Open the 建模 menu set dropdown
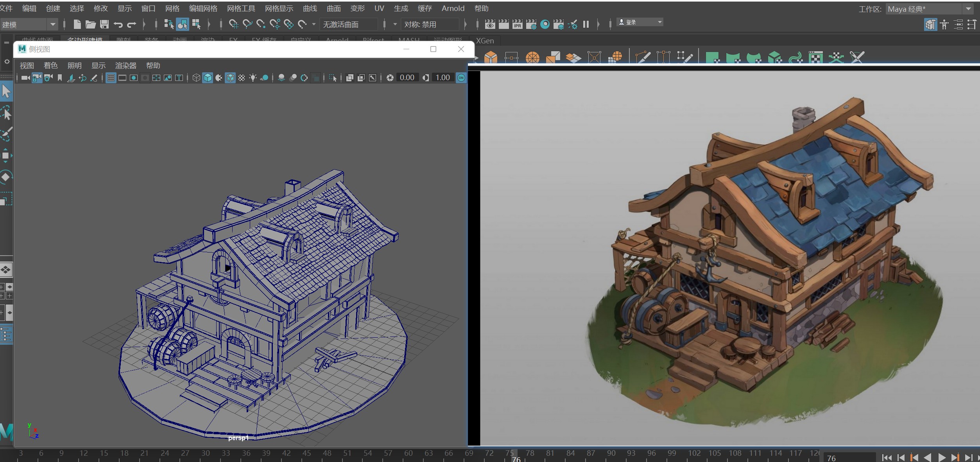The width and height of the screenshot is (980, 462). (x=29, y=25)
